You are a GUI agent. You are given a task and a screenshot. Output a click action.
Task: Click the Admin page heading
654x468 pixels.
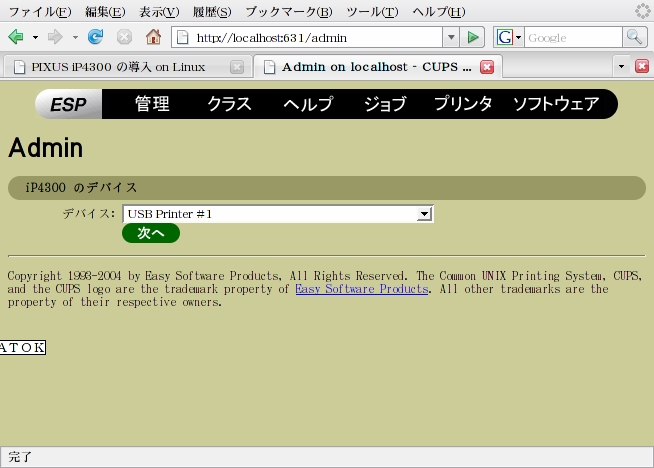coord(46,148)
